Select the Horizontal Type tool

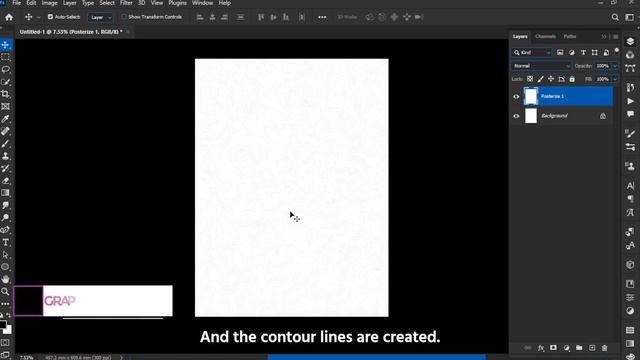[x=5, y=242]
